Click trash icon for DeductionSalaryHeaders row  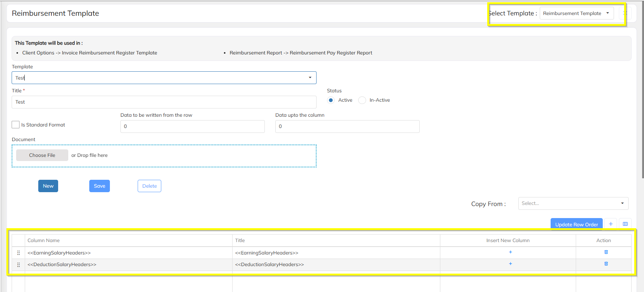coord(606,264)
